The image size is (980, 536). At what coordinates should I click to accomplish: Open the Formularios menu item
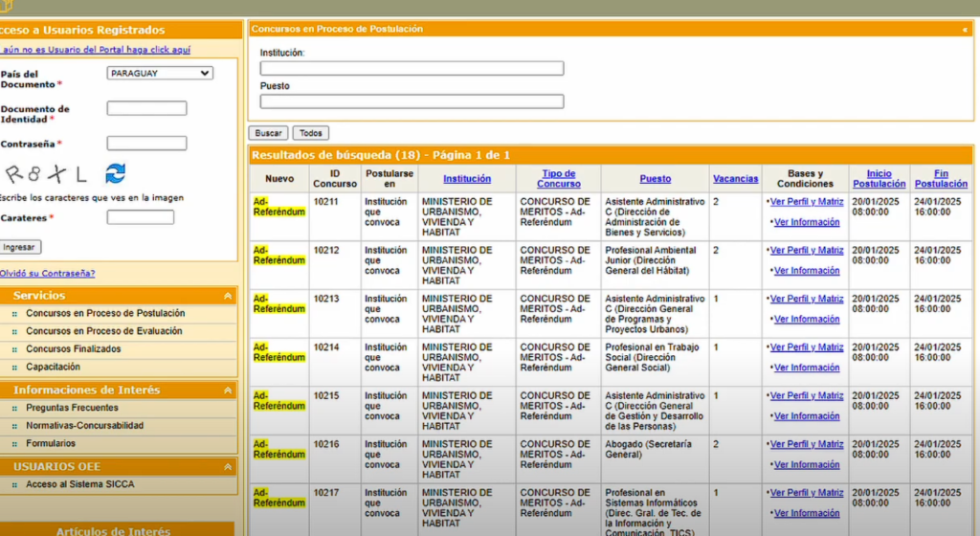pyautogui.click(x=51, y=443)
